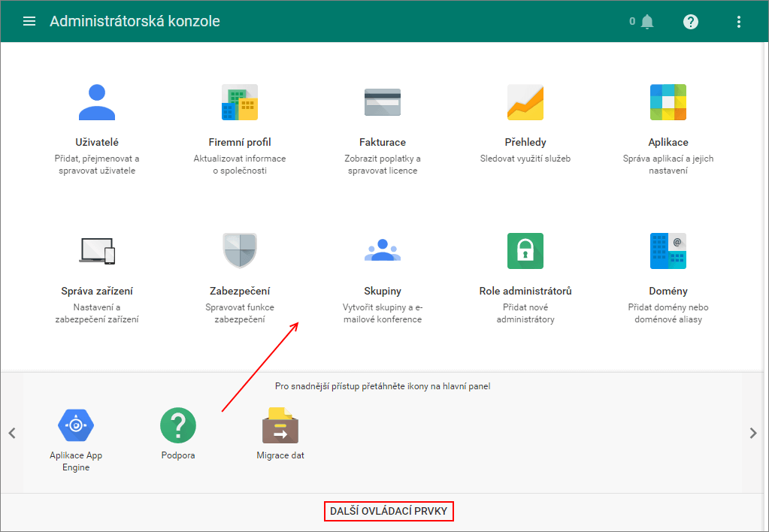Image resolution: width=769 pixels, height=532 pixels.
Task: Click 'Pro snadnější přístup přetáhněte ikony' hint
Action: 383,386
